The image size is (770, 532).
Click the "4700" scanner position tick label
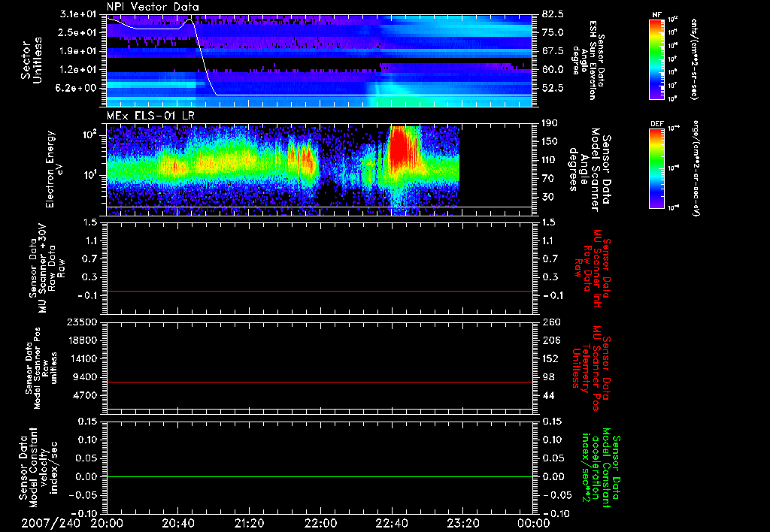[x=84, y=395]
